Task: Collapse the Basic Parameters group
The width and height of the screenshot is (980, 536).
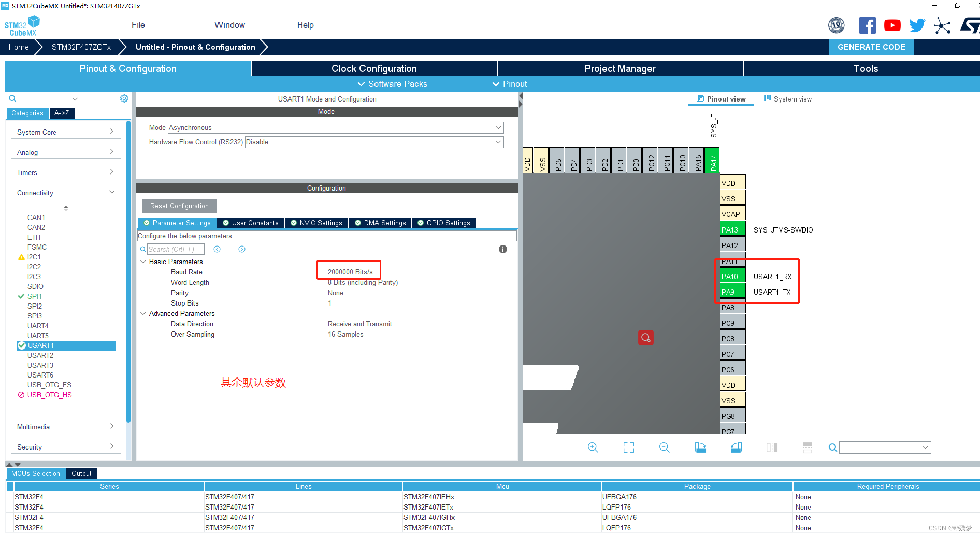Action: click(x=143, y=262)
